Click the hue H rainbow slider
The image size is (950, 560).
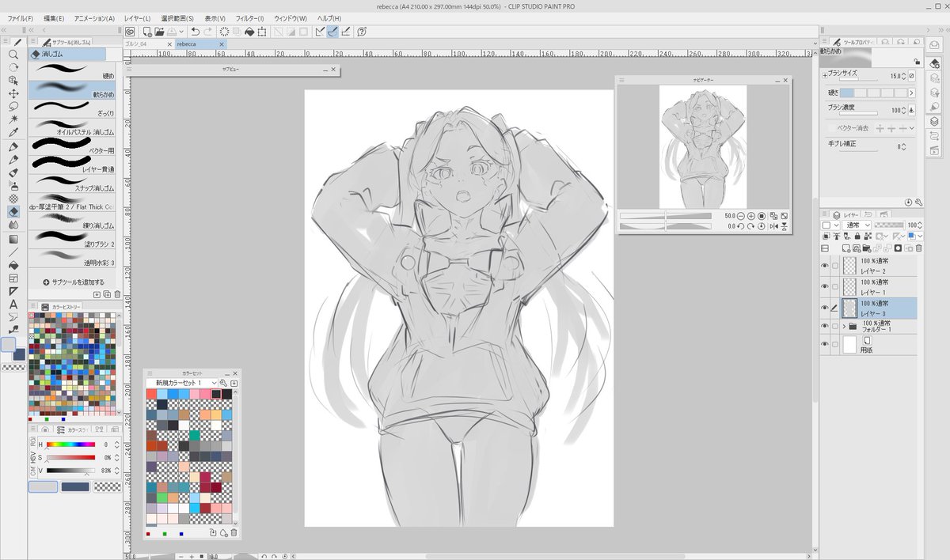70,445
